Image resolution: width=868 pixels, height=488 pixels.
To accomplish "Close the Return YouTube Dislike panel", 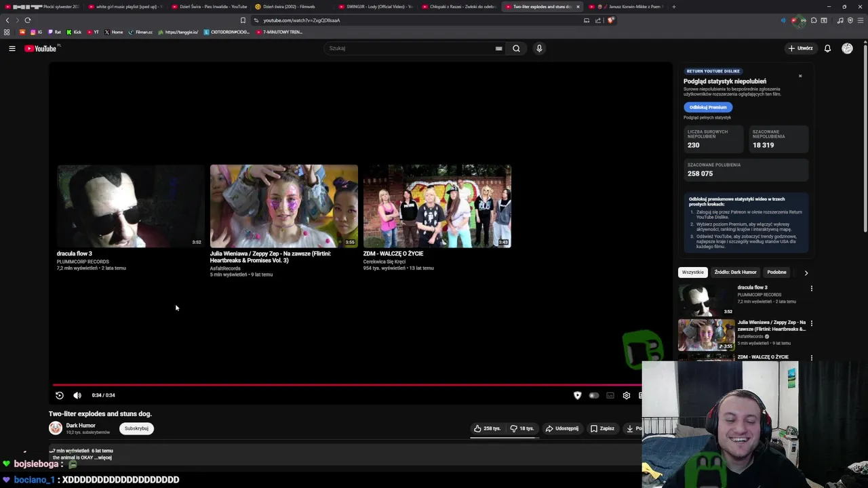I will [800, 76].
